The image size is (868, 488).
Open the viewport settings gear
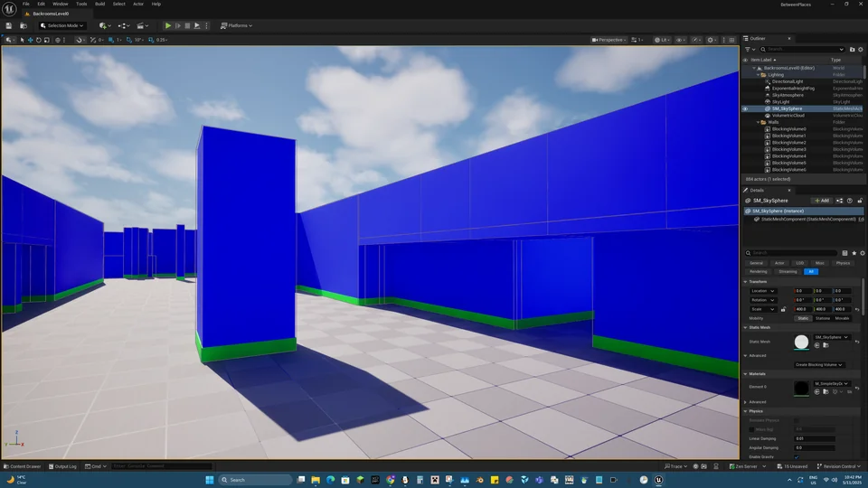click(x=712, y=40)
